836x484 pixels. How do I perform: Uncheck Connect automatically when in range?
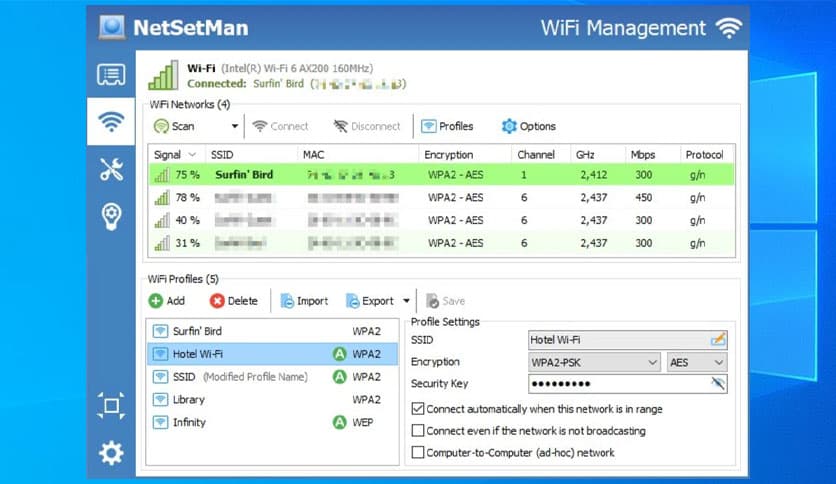418,409
